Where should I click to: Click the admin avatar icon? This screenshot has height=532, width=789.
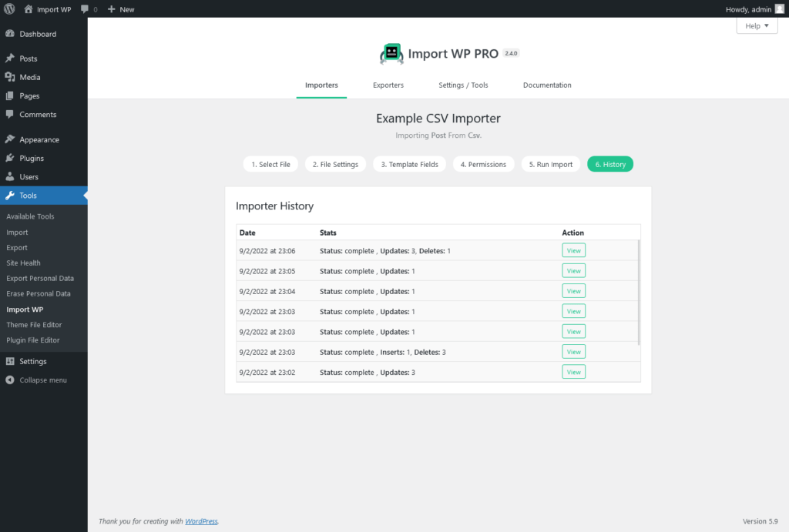(780, 9)
